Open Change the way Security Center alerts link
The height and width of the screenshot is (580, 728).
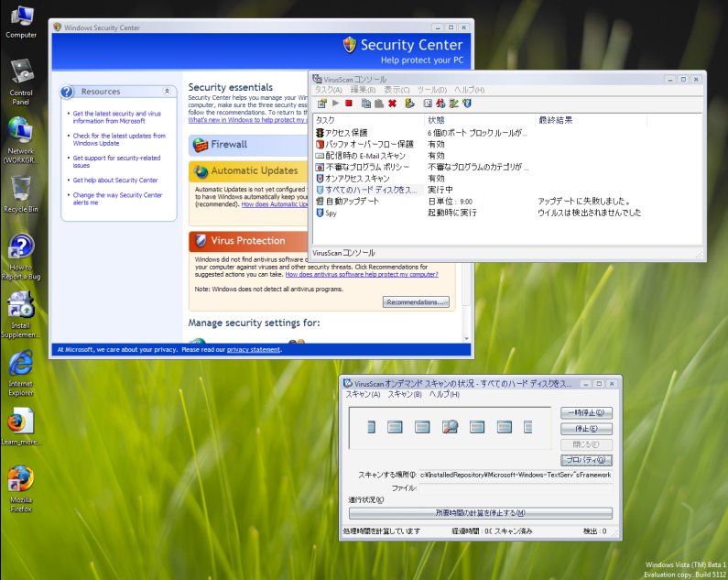117,199
